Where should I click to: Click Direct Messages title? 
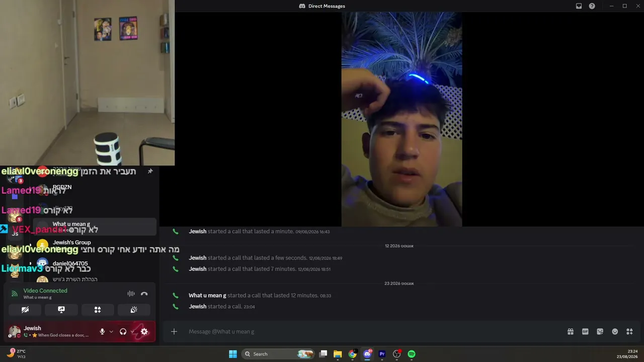[327, 6]
